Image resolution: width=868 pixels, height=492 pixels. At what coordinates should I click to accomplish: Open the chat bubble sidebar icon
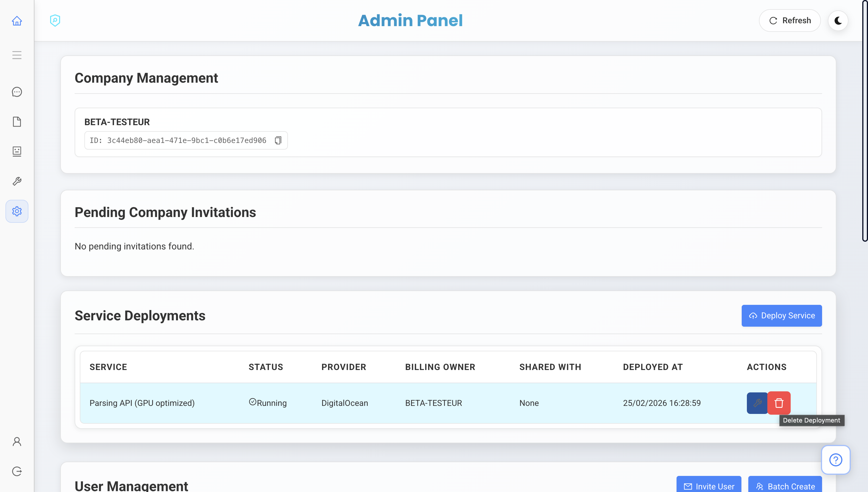point(17,92)
